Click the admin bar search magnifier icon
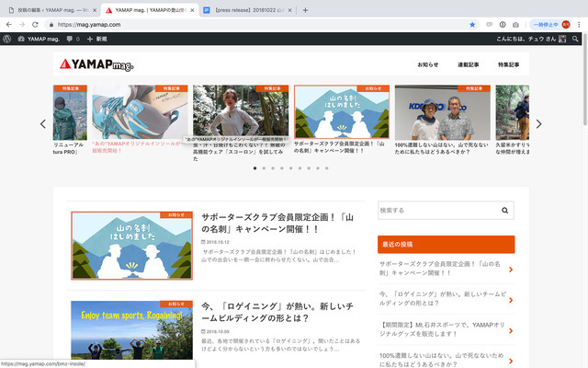This screenshot has height=368, width=588. tap(575, 39)
